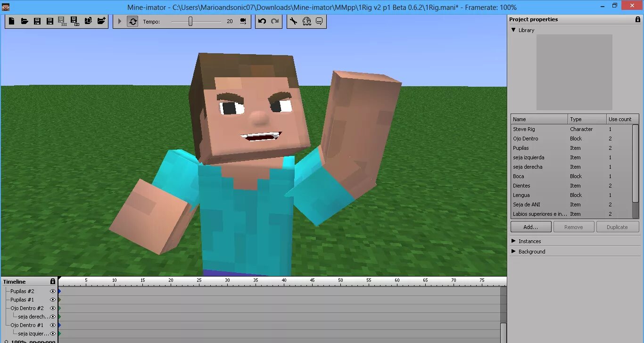Click the export movie floppy-filmstrip icon
The image size is (644, 343).
62,21
